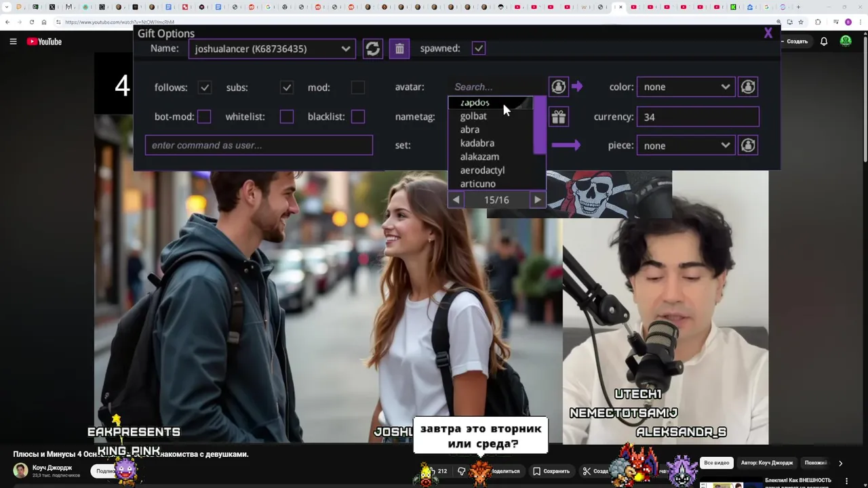Screen dimensions: 868x488
Task: Click the Коуч Джордж channel name
Action: 52,468
